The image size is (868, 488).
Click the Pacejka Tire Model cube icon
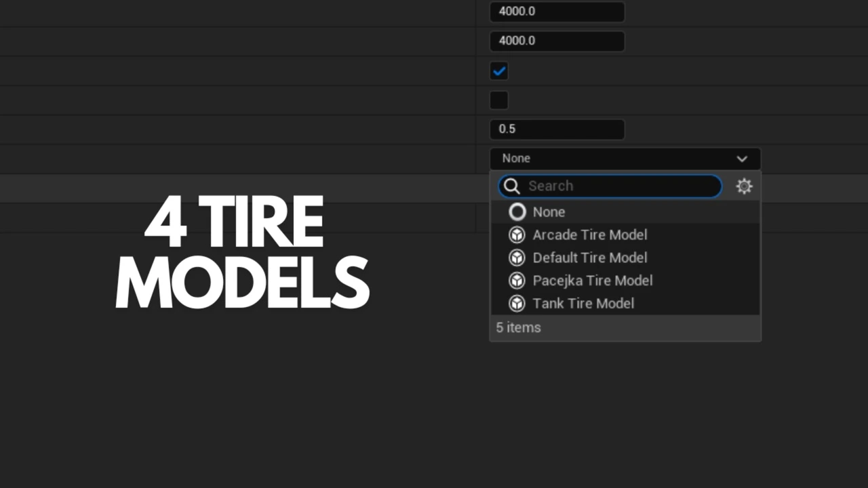point(517,281)
